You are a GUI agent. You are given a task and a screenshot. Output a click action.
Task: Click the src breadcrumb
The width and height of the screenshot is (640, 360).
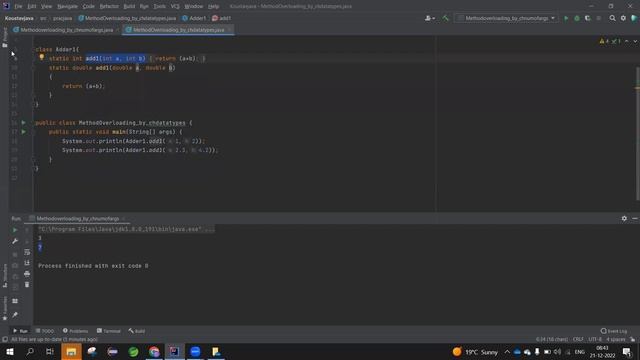pos(43,18)
